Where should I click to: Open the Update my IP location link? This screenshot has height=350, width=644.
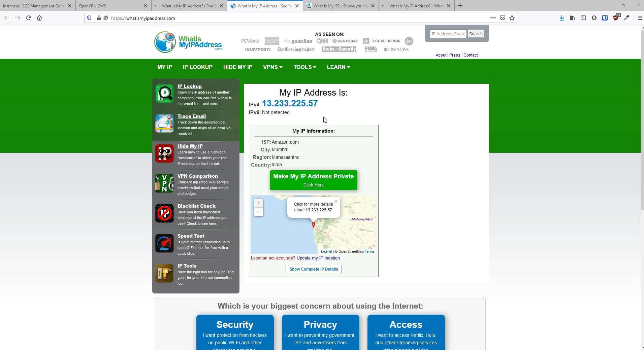click(318, 258)
